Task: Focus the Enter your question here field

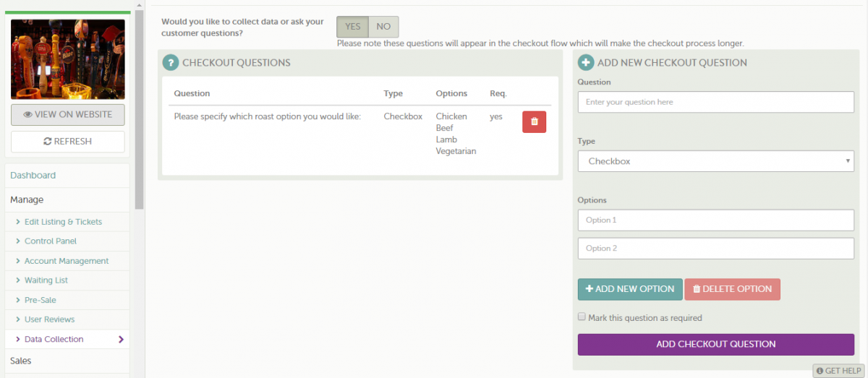Action: [x=716, y=102]
